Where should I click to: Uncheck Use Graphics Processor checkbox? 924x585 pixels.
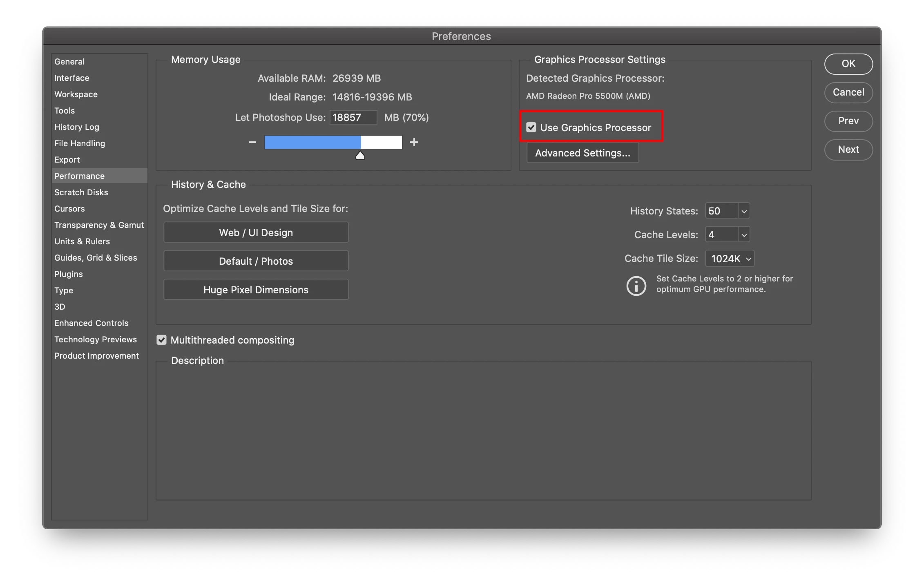[531, 127]
